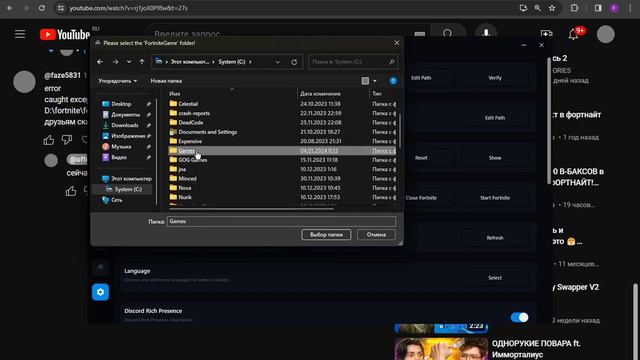Toggle the Discord Rich Presence switch

tap(519, 317)
